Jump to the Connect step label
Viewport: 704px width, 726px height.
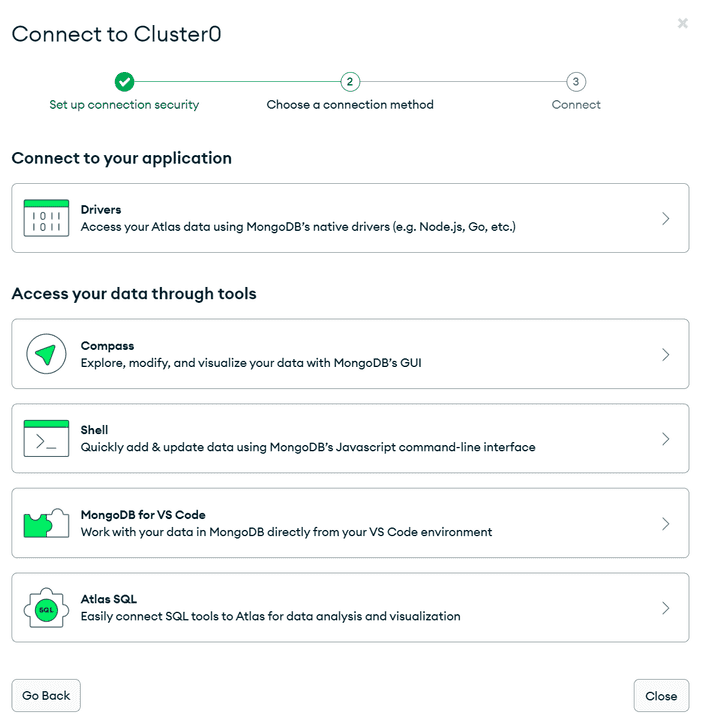[x=576, y=105]
